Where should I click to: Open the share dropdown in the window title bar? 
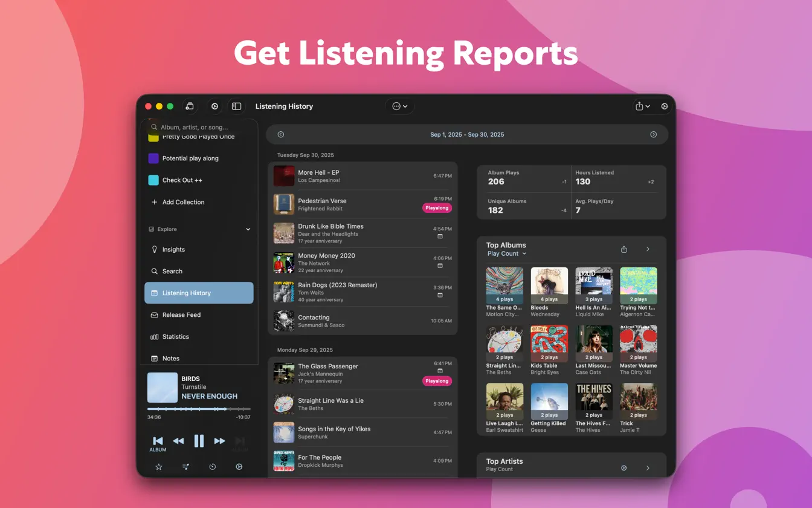642,106
